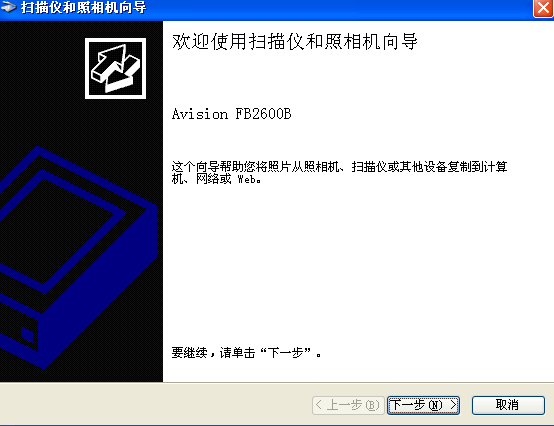Proceed with the 下一步(N) button

click(423, 405)
